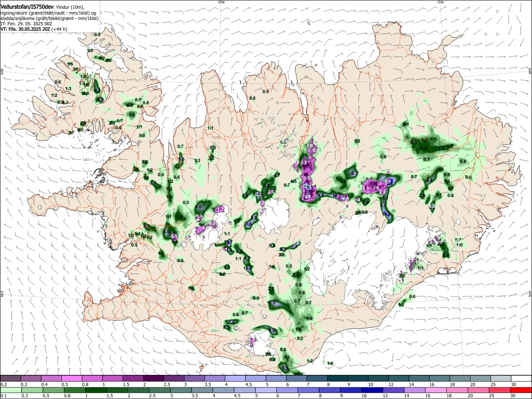532x399 pixels.
Task: Click the 4.6 precipitation value on the map
Action: click(198, 207)
